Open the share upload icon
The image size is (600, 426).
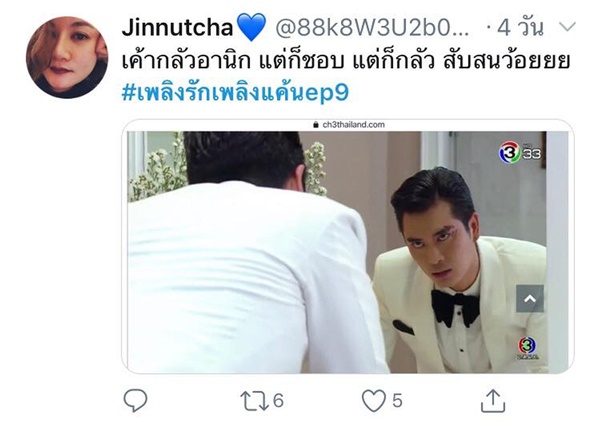[x=493, y=400]
